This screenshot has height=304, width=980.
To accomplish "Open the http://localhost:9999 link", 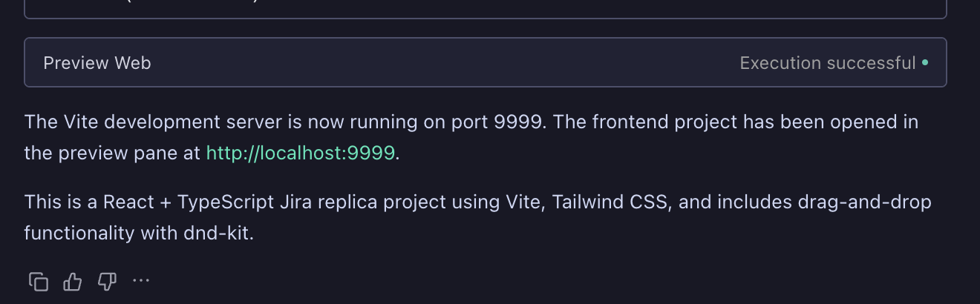I will point(300,153).
